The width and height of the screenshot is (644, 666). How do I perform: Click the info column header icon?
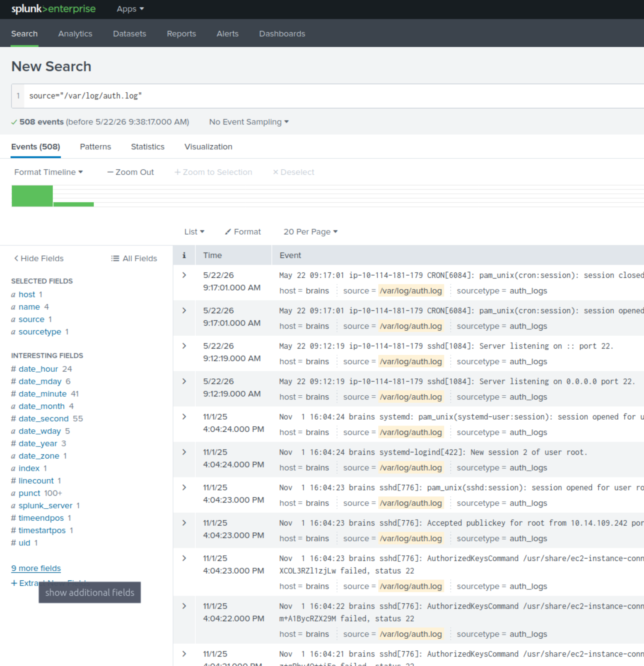[x=184, y=255]
